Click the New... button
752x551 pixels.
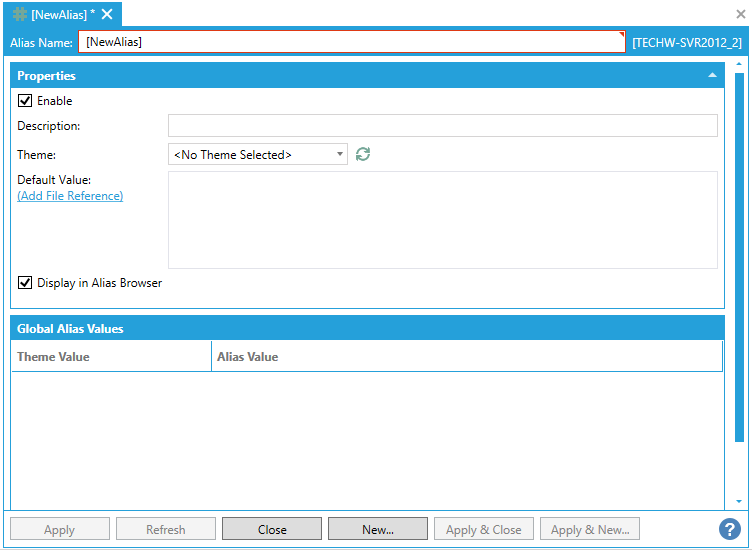pyautogui.click(x=378, y=529)
